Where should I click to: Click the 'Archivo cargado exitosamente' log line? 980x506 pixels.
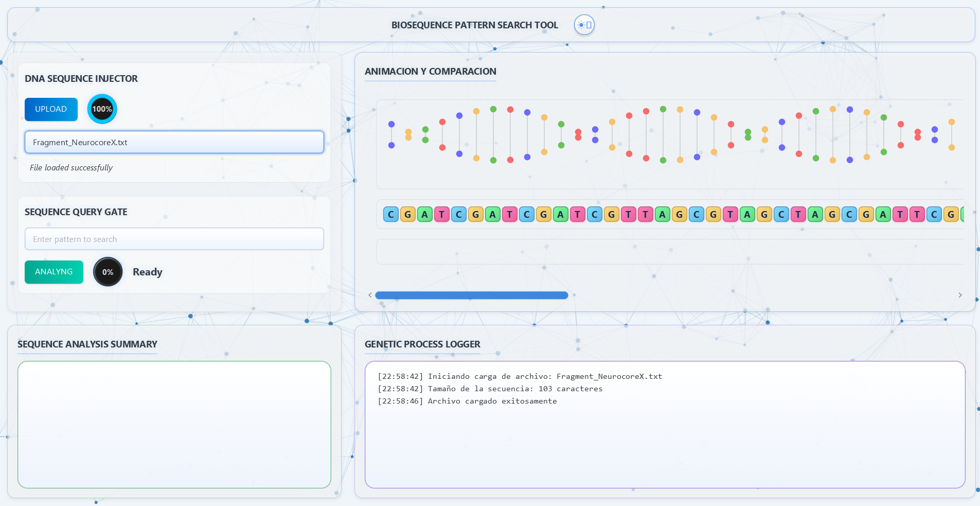pos(467,401)
